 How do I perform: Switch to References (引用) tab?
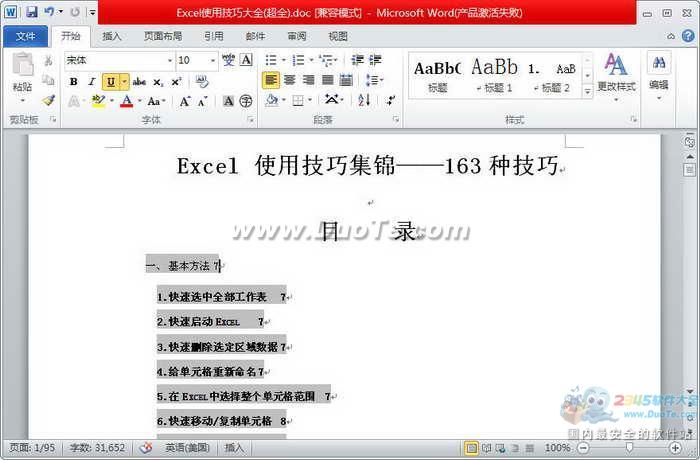(x=214, y=36)
